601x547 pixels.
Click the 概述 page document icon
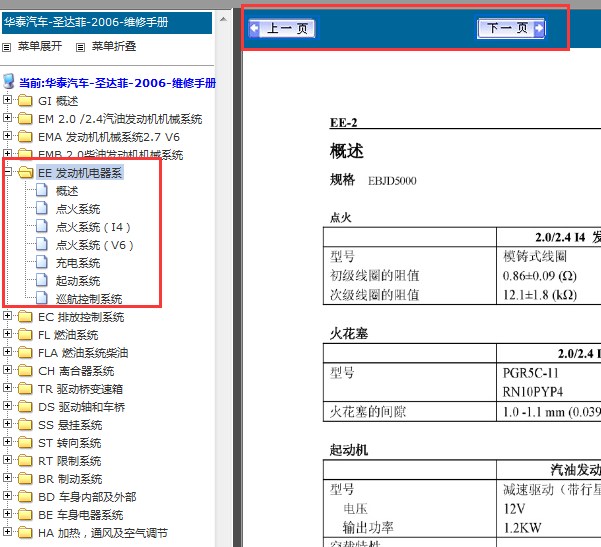pyautogui.click(x=41, y=190)
